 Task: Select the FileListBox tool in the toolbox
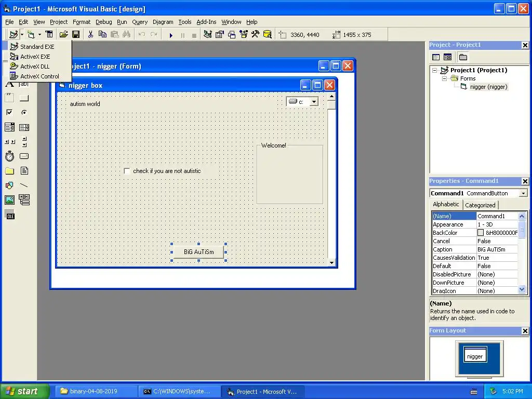[x=24, y=170]
